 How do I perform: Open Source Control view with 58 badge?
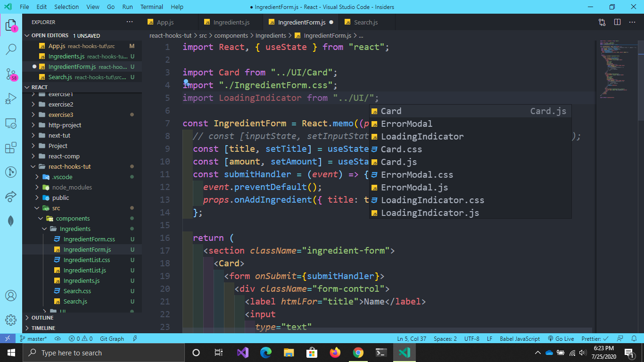tap(11, 74)
